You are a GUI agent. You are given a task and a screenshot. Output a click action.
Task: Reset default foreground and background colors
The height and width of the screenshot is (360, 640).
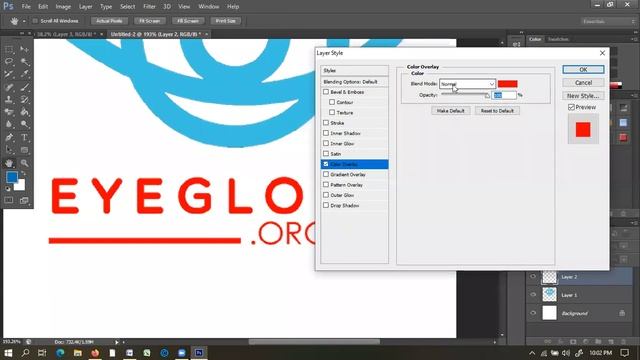pos(8,189)
